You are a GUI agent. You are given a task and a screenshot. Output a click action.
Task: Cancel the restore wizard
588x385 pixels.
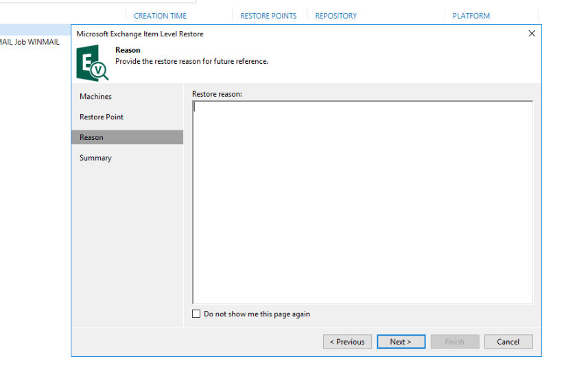[x=508, y=342]
